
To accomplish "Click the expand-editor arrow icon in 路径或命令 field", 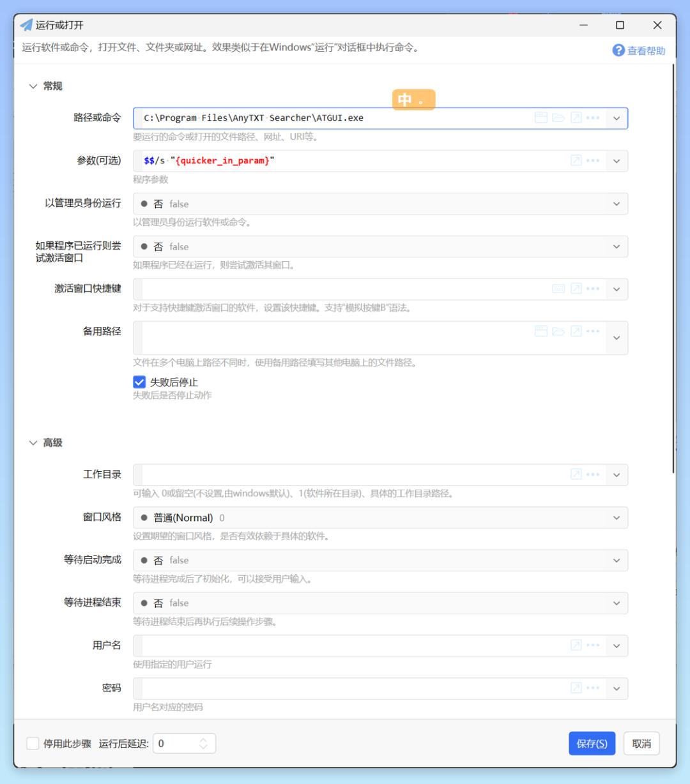I will tap(576, 118).
